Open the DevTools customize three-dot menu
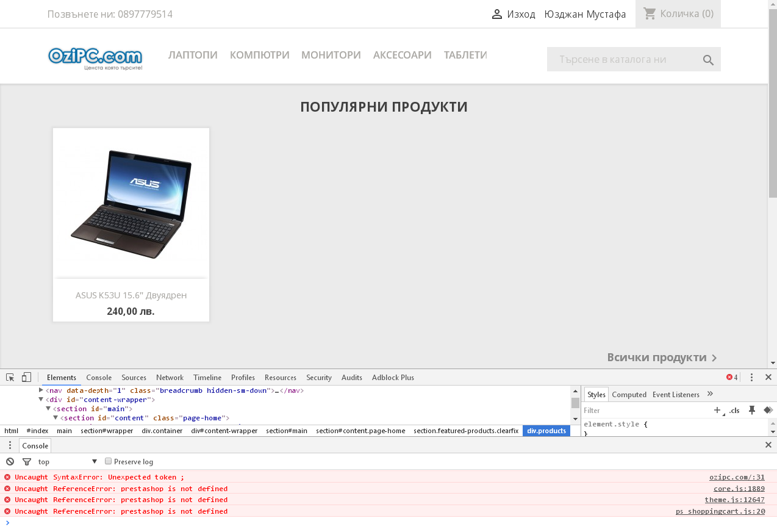777x532 pixels. pyautogui.click(x=752, y=377)
